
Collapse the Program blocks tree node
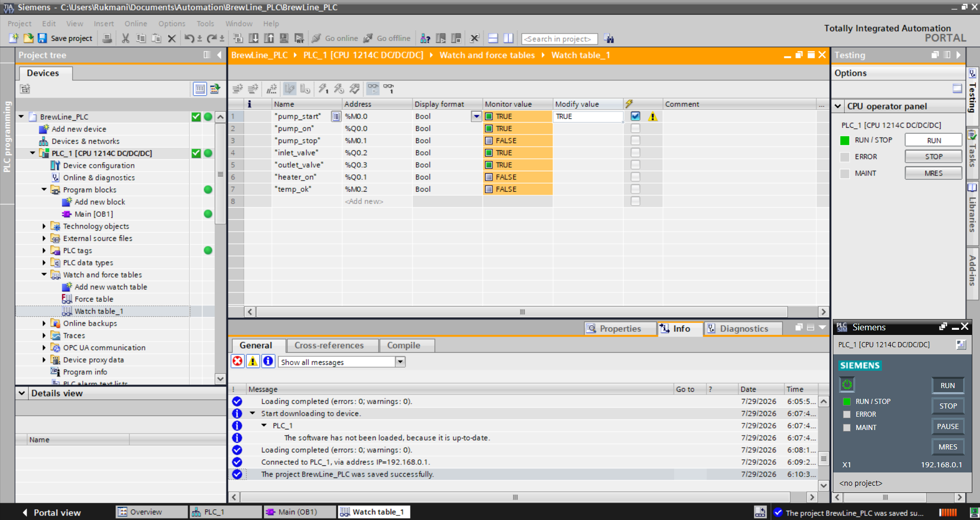[44, 190]
